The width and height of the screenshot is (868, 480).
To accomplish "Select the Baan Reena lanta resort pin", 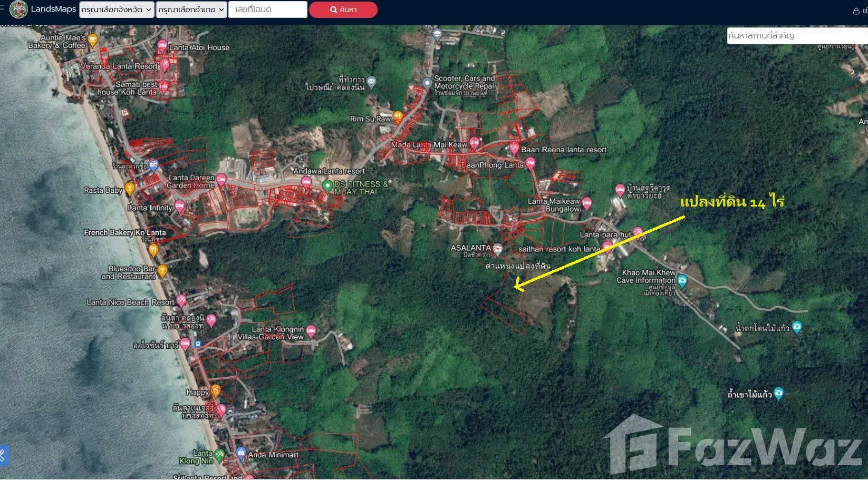I will [514, 148].
